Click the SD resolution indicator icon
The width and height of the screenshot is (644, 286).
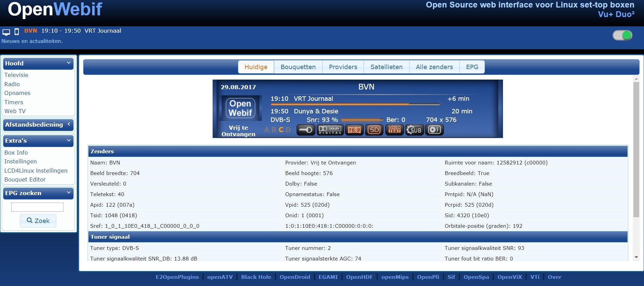374,130
